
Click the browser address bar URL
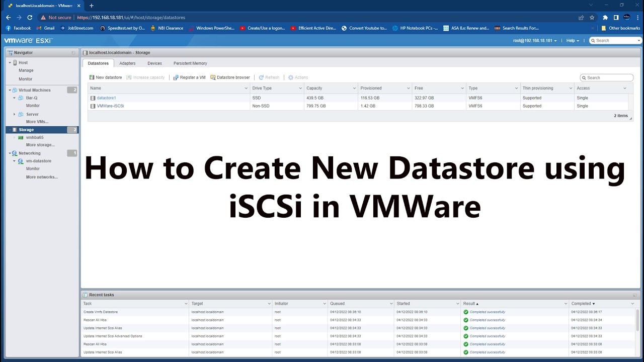coord(131,18)
